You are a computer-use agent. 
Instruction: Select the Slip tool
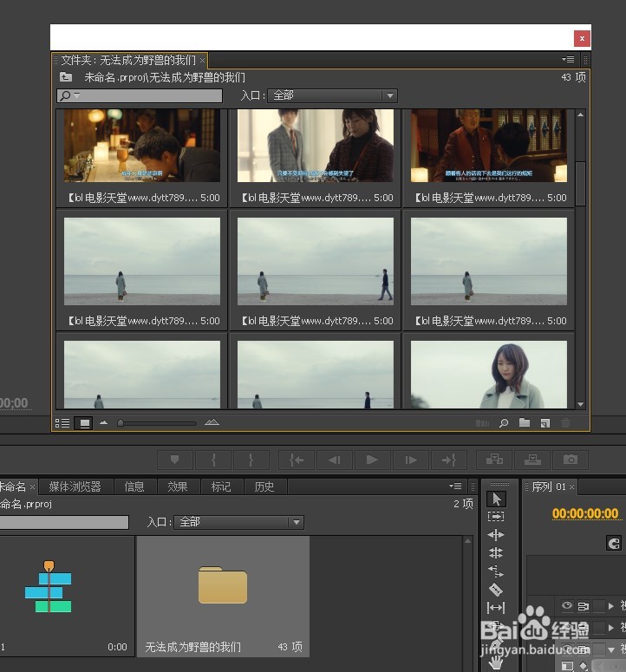[x=496, y=607]
